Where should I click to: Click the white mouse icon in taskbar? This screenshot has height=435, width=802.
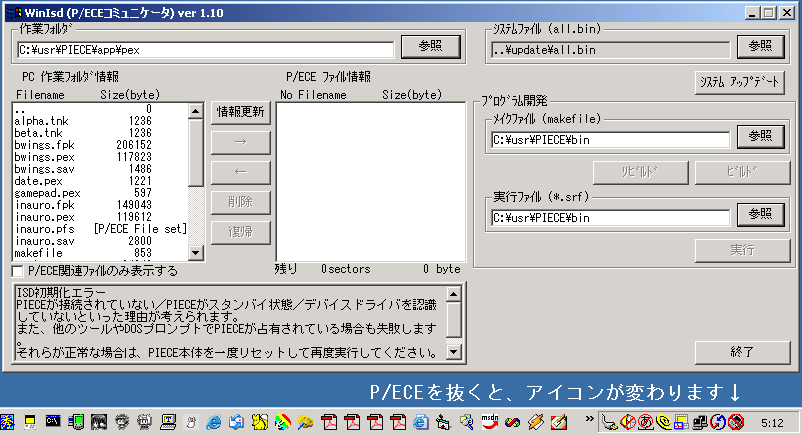click(191, 422)
